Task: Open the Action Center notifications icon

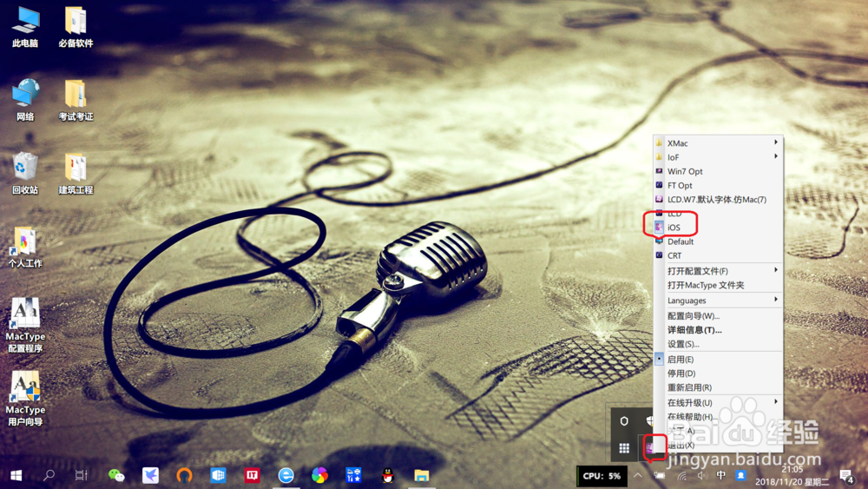Action: [x=845, y=476]
